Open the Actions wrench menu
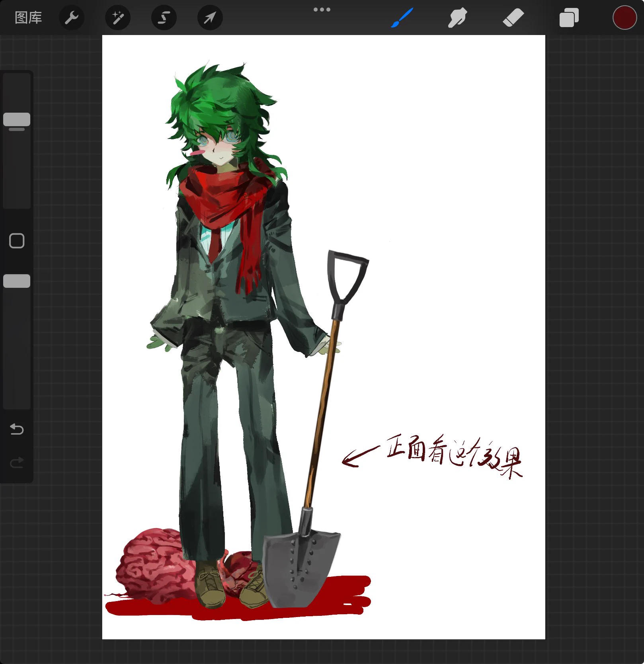The width and height of the screenshot is (644, 664). tap(72, 18)
